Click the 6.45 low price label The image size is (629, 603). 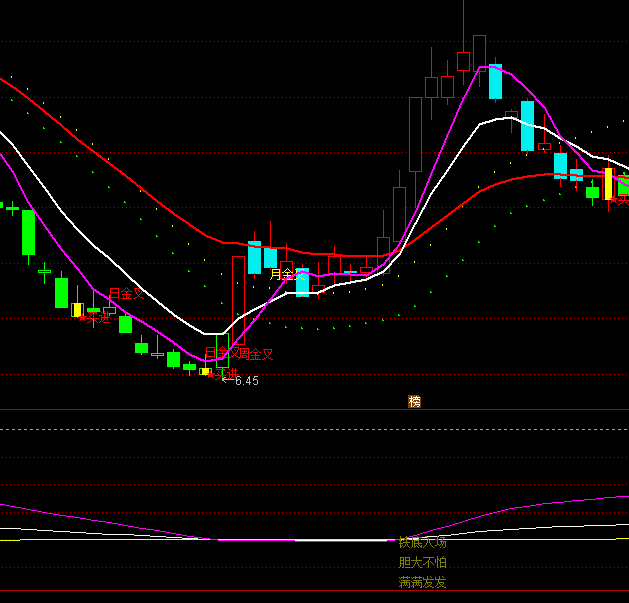[247, 381]
